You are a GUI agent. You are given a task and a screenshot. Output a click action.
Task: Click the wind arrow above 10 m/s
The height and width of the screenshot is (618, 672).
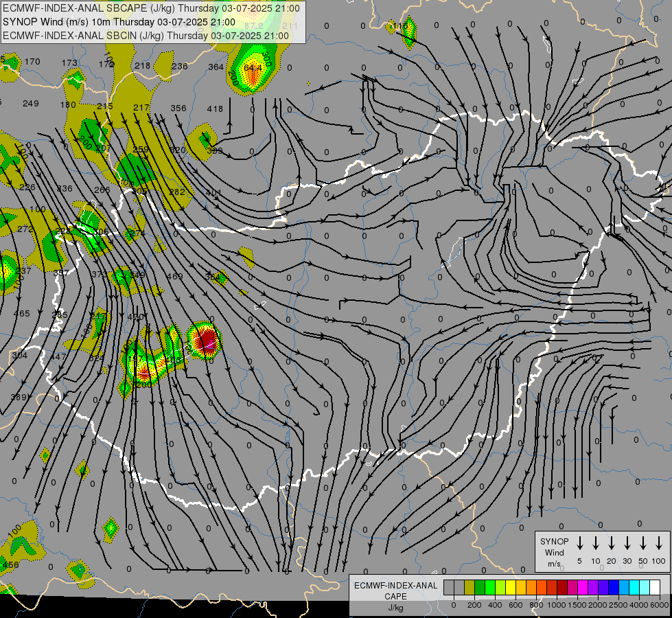tap(596, 542)
